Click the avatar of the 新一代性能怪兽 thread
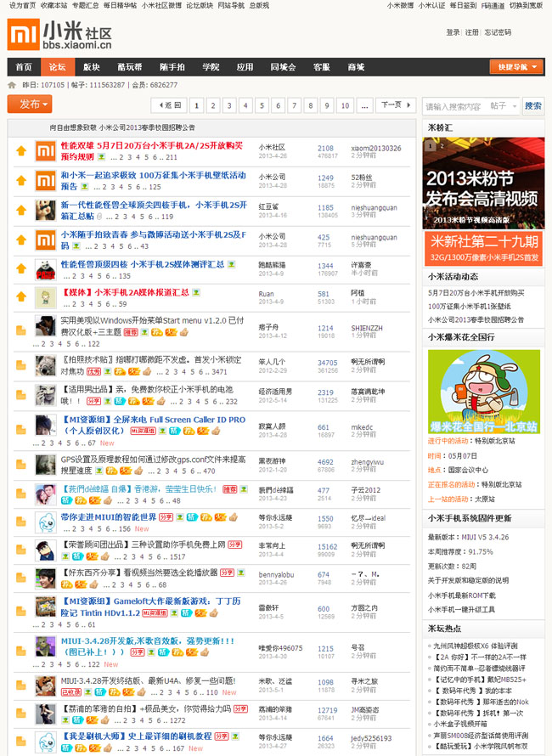 tap(46, 210)
